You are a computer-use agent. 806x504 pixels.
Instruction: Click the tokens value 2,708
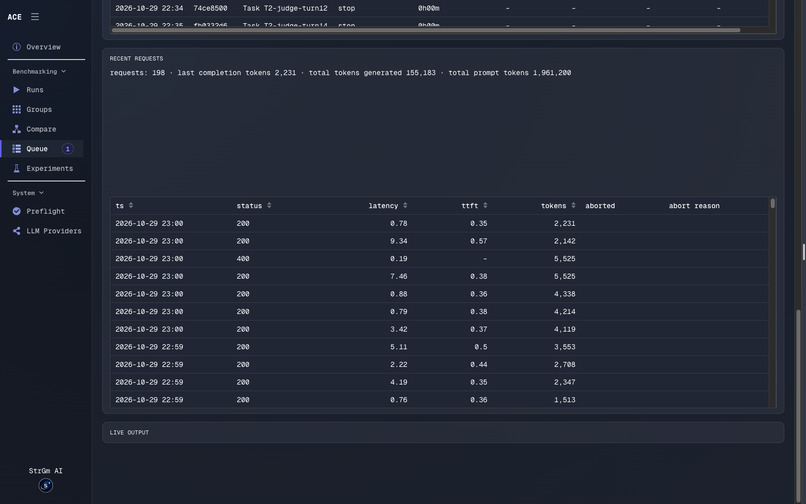[x=564, y=365]
